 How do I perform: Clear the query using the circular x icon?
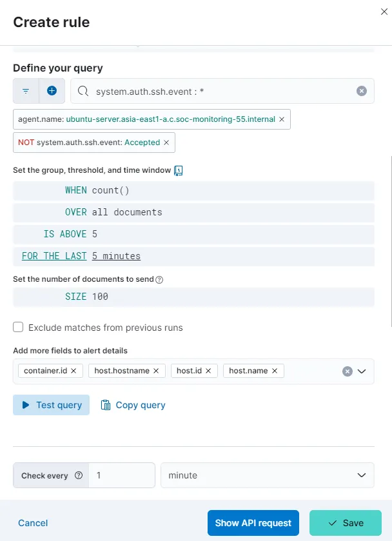tap(361, 90)
